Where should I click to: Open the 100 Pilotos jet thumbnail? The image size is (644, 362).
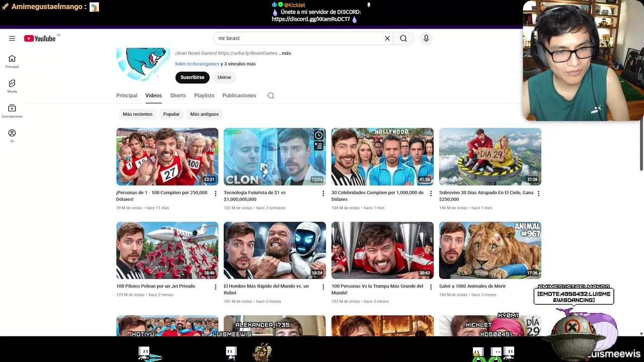(x=167, y=250)
